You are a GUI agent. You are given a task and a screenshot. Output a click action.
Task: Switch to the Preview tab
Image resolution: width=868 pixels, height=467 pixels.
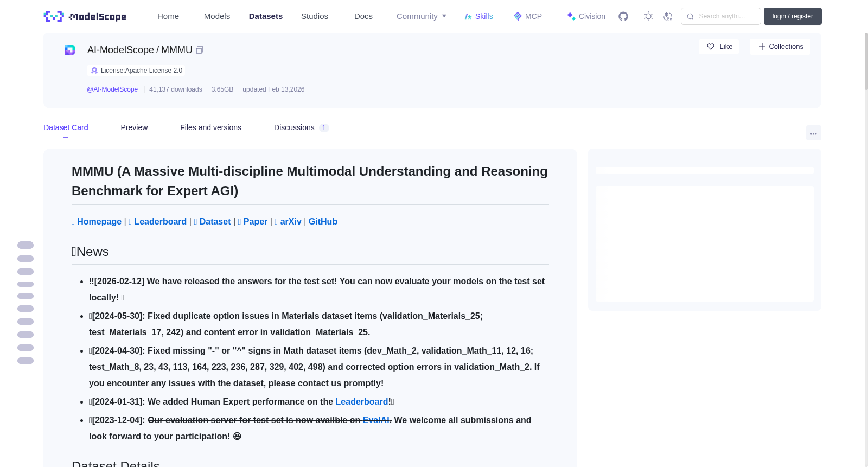[134, 127]
